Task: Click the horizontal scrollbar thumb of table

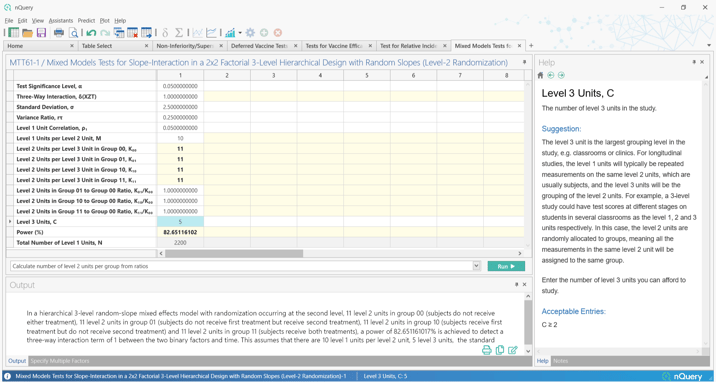Action: [x=234, y=253]
